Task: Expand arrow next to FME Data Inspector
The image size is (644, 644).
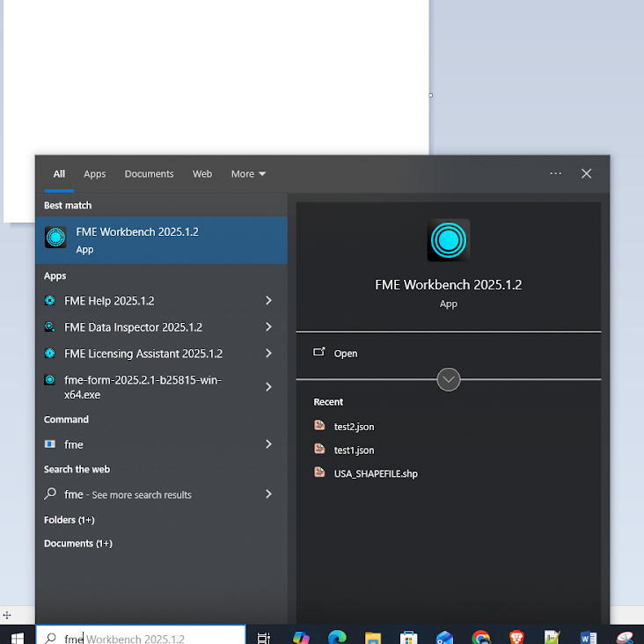Action: click(268, 327)
